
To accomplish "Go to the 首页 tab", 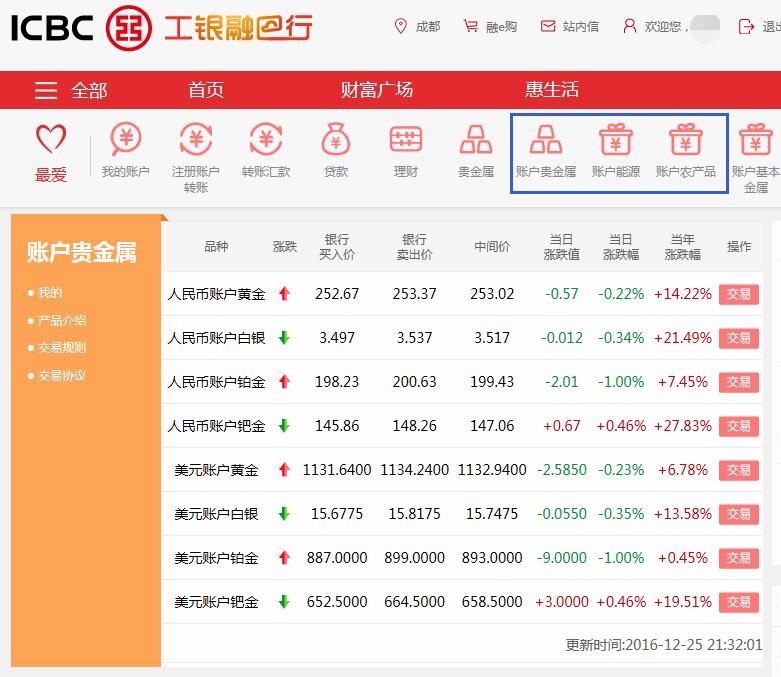I will tap(206, 90).
